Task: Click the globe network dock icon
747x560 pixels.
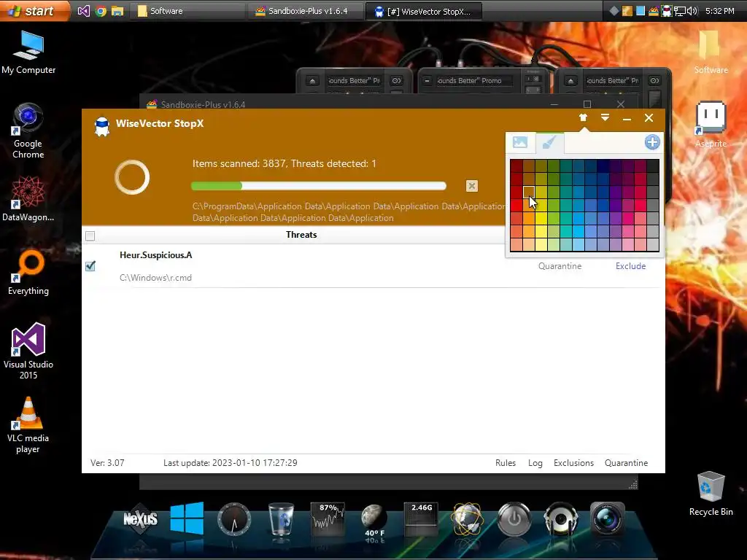Action: pos(468,519)
